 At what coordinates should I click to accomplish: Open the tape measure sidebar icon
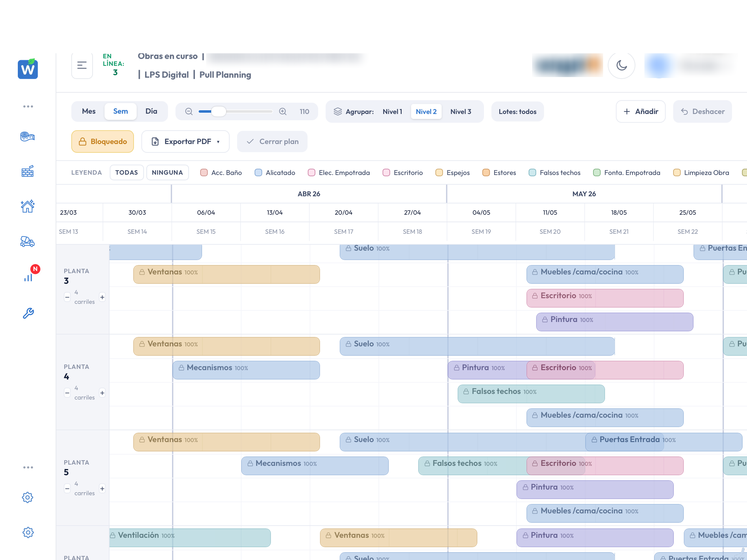click(x=28, y=136)
